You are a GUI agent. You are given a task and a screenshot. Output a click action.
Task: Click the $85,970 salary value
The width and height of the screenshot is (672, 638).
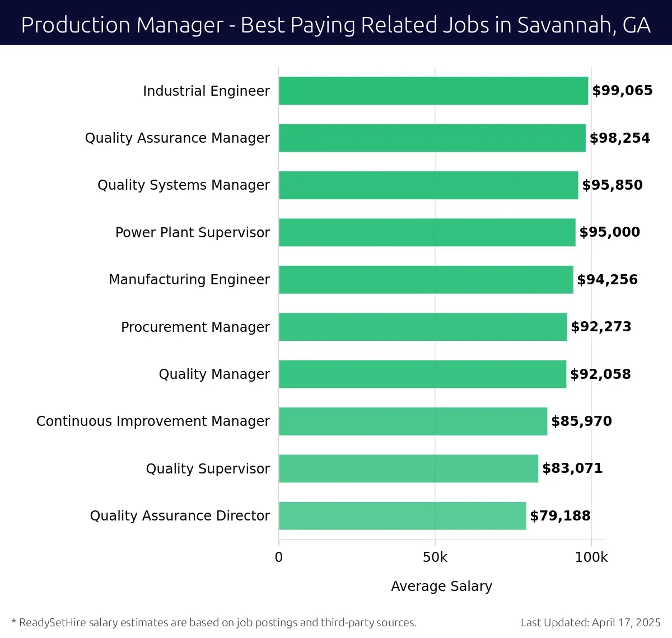(581, 421)
